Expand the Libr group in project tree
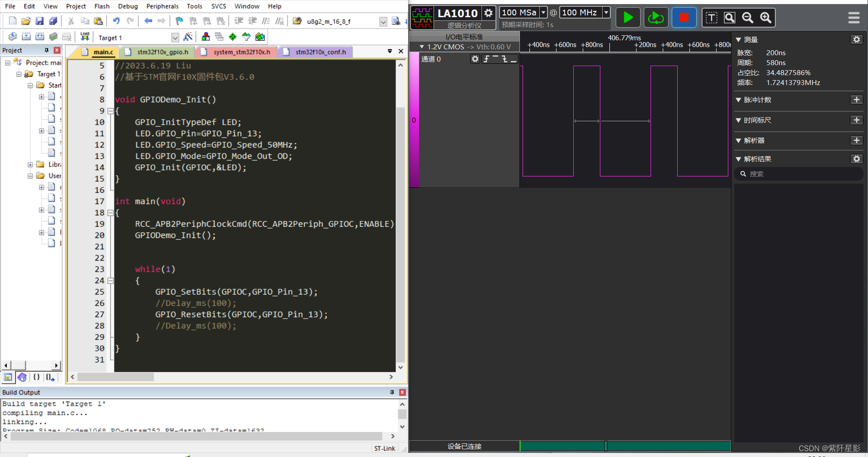The width and height of the screenshot is (868, 457). pyautogui.click(x=30, y=165)
